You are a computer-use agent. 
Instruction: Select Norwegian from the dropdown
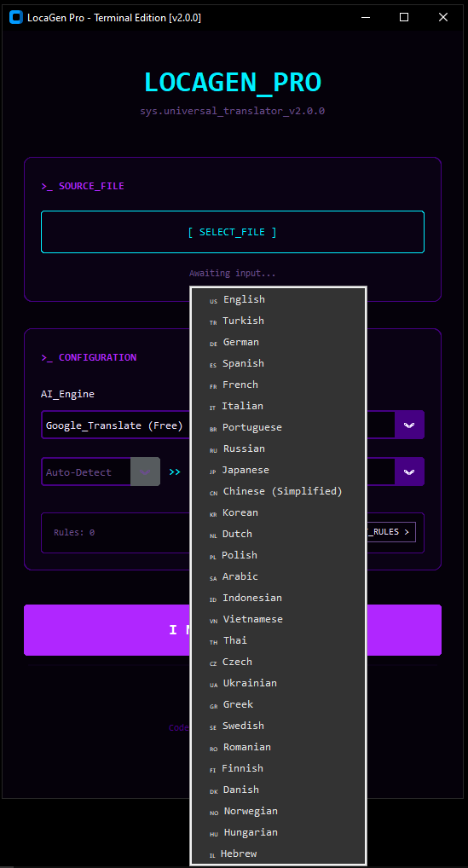click(x=278, y=811)
